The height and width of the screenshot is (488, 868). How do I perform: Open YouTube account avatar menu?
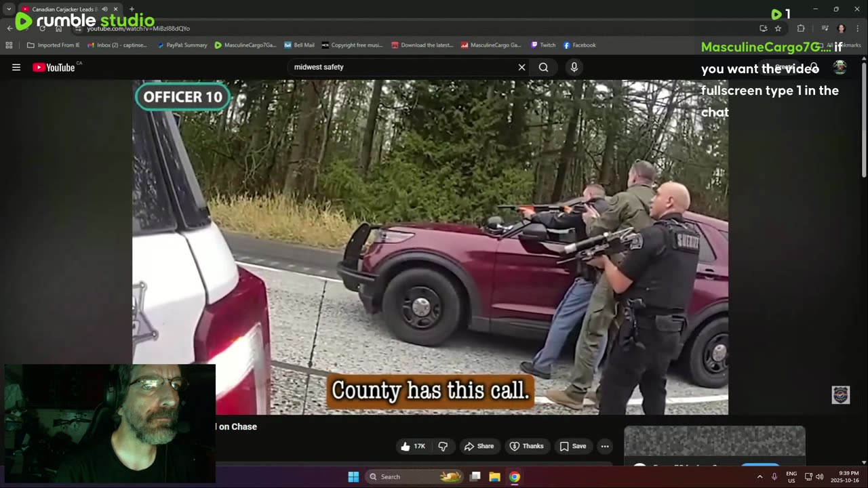[x=840, y=67]
